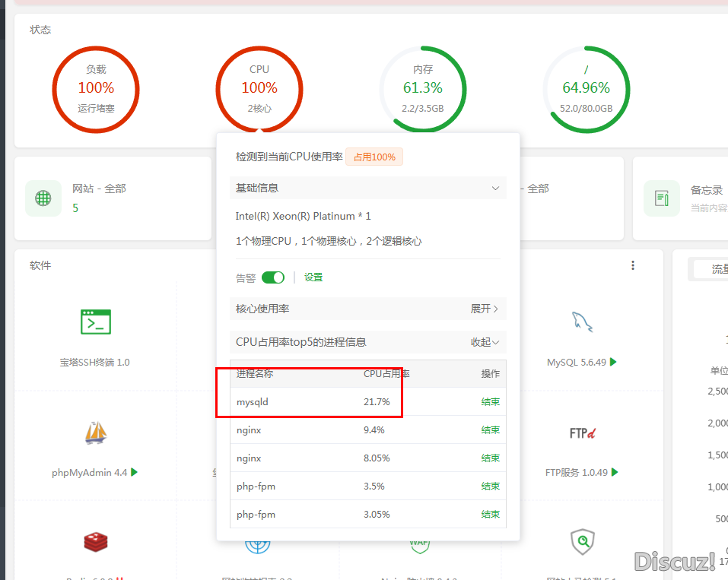
Task: Click the 内存 memory usage circle
Action: pyautogui.click(x=423, y=89)
